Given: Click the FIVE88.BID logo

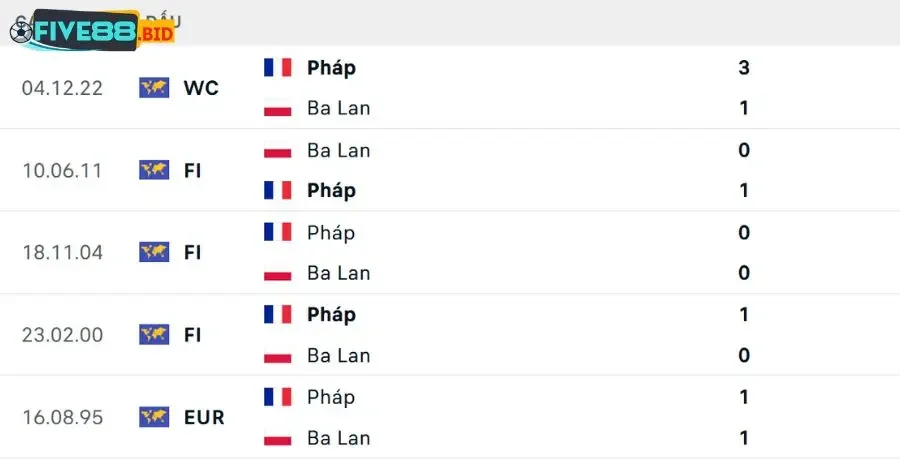Looking at the screenshot, I should (x=92, y=30).
